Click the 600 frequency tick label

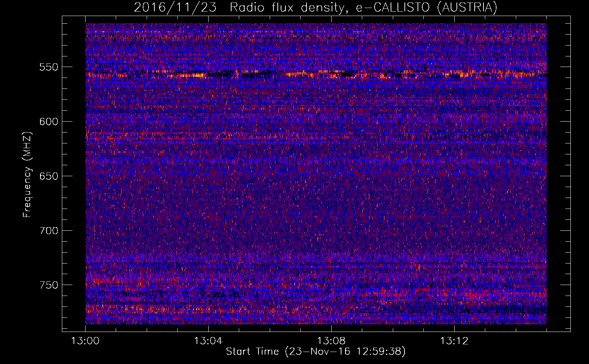click(49, 122)
